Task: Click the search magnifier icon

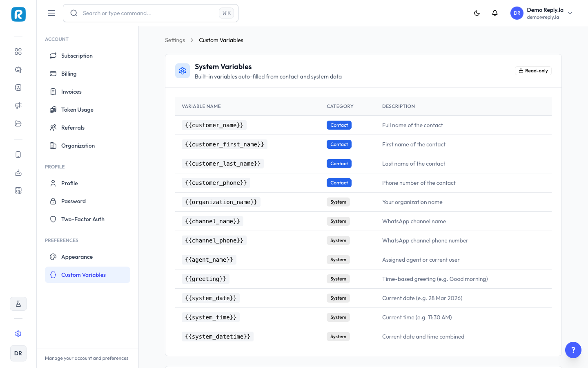Action: 74,13
